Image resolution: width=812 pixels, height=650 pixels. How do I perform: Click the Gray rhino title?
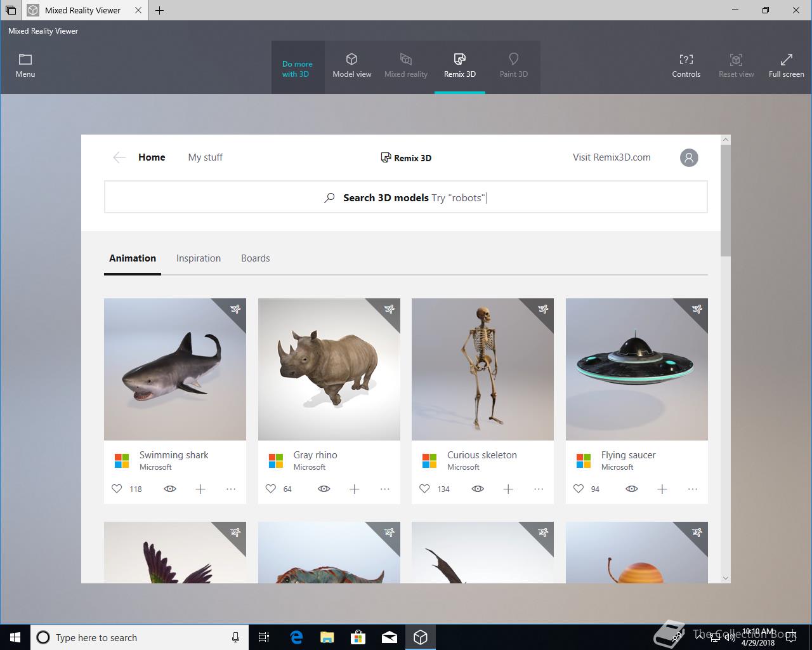[315, 455]
